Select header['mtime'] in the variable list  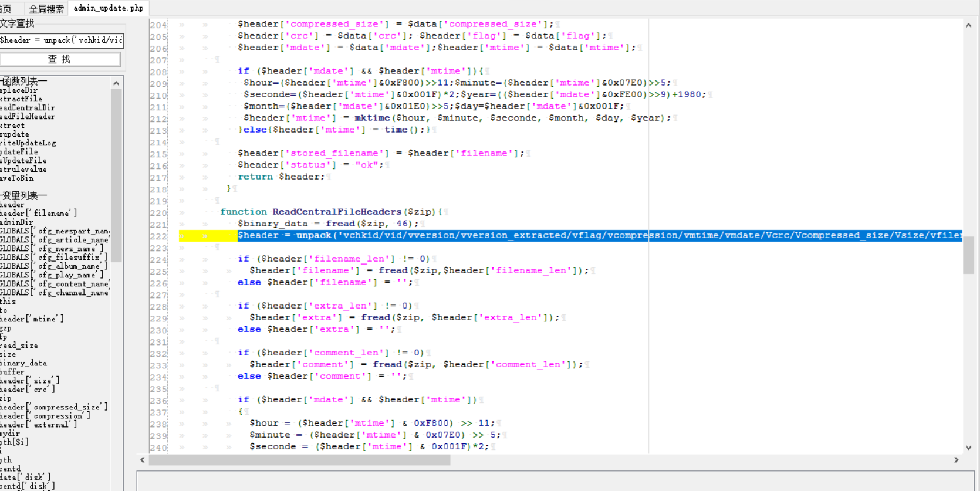(x=32, y=319)
